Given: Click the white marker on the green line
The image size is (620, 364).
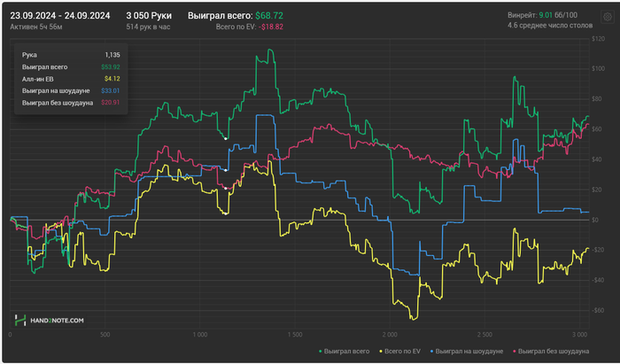Looking at the screenshot, I should 226,139.
